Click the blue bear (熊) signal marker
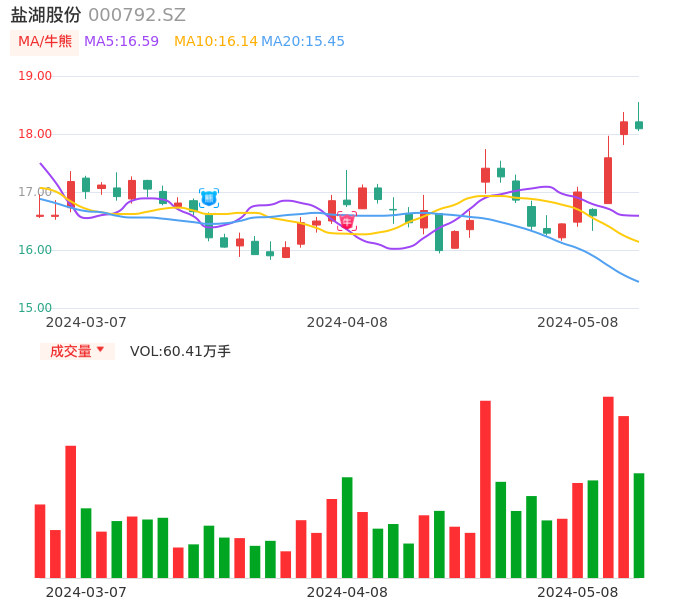Image resolution: width=686 pixels, height=606 pixels. 209,198
